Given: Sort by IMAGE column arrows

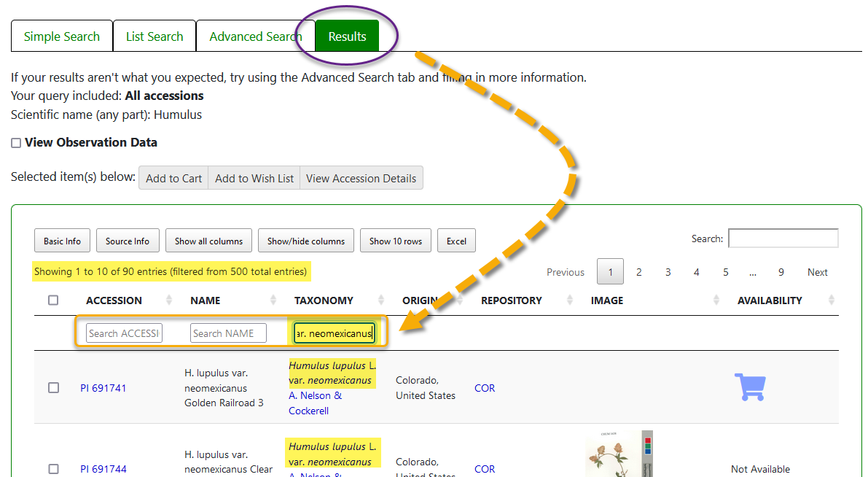Looking at the screenshot, I should click(716, 300).
